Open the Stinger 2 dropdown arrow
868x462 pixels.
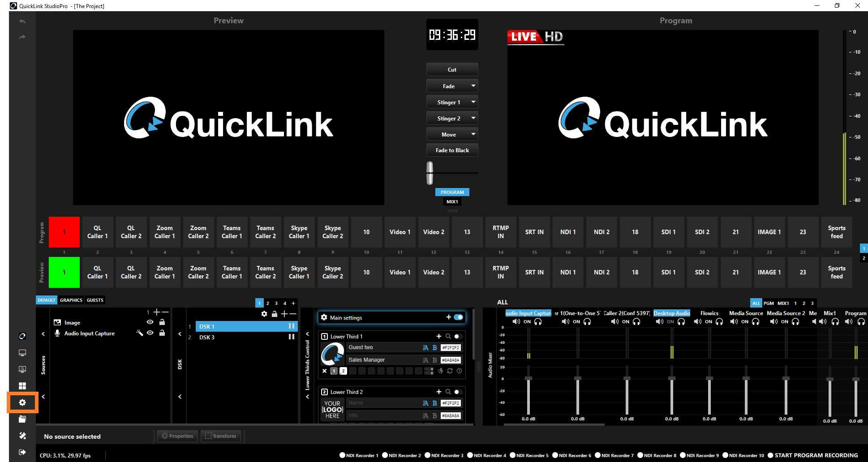coord(473,118)
